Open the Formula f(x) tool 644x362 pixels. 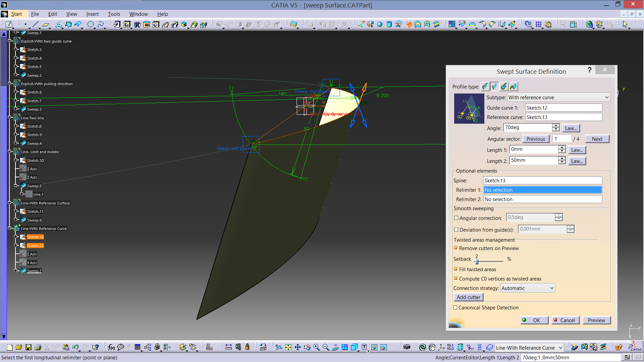pyautogui.click(x=111, y=347)
